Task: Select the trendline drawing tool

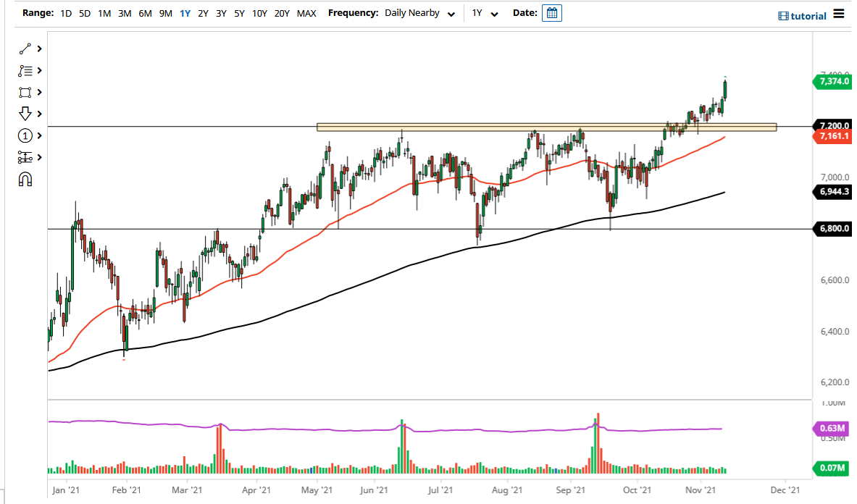Action: pos(26,49)
